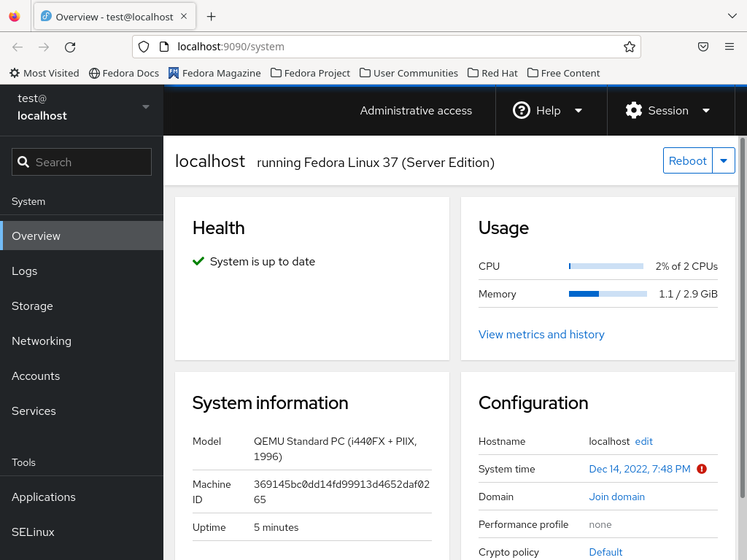Open Logs page in sidebar
The image size is (747, 560).
coord(82,271)
